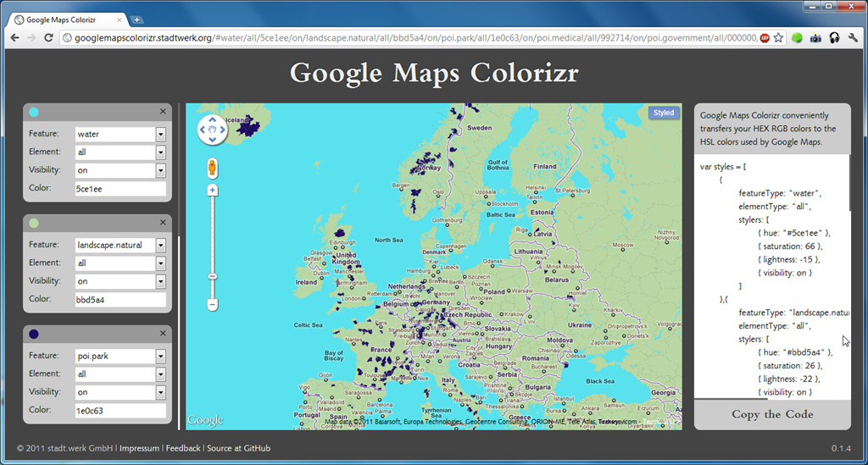Click the code line hue "#bbd5a4"
Image resolution: width=868 pixels, height=465 pixels.
point(795,352)
